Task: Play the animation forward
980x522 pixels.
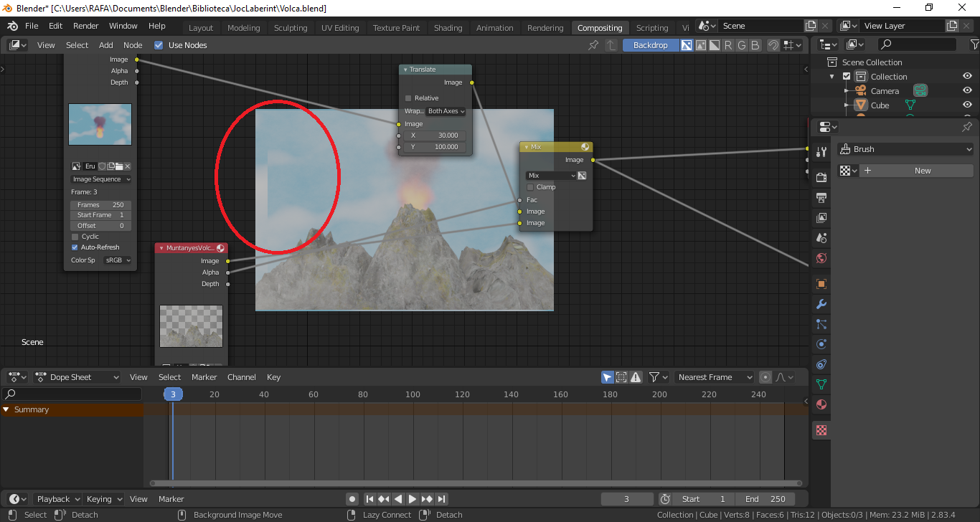Action: click(x=413, y=499)
